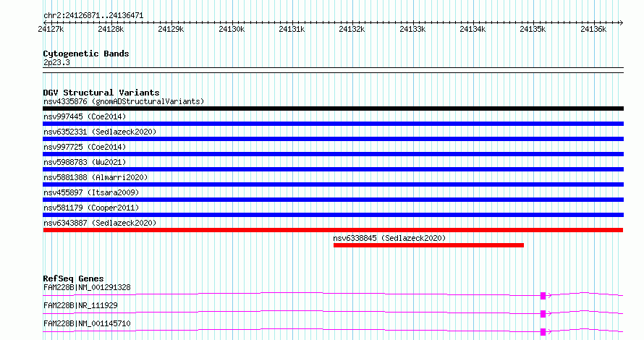Click the 24135k ruler tick label

point(533,29)
